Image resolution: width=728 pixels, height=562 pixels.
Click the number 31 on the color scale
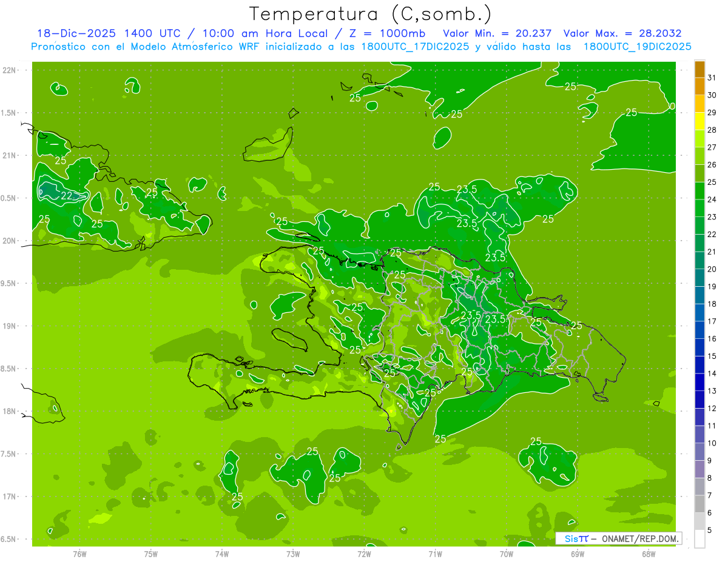click(712, 78)
